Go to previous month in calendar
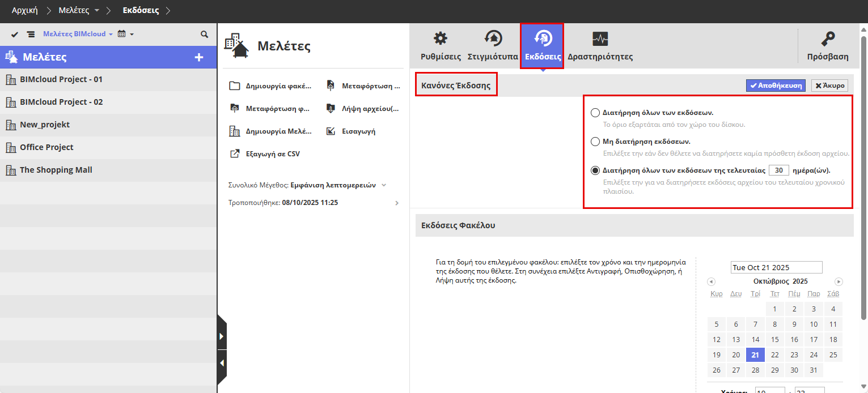 (711, 281)
